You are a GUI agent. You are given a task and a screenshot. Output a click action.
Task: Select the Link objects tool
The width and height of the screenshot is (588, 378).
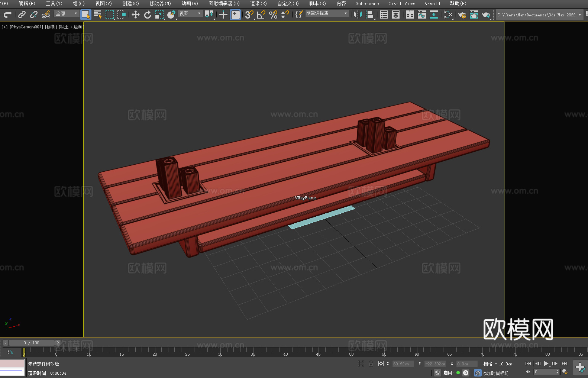(22, 14)
